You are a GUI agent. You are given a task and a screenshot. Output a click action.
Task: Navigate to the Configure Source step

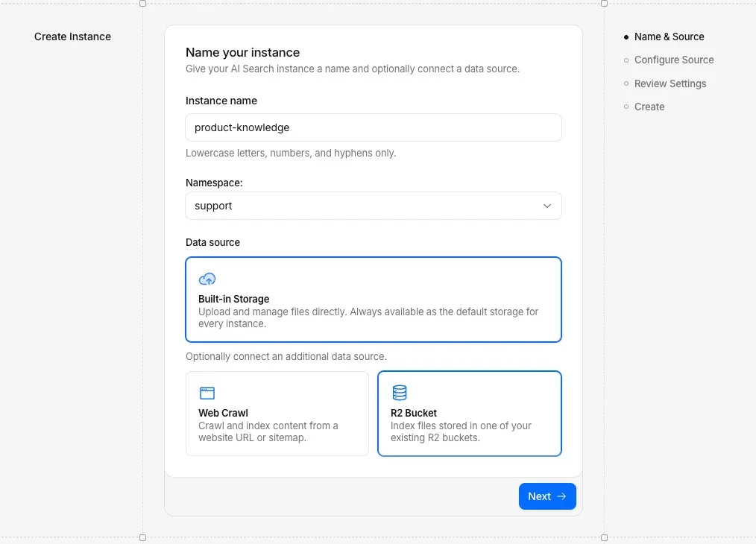tap(674, 60)
